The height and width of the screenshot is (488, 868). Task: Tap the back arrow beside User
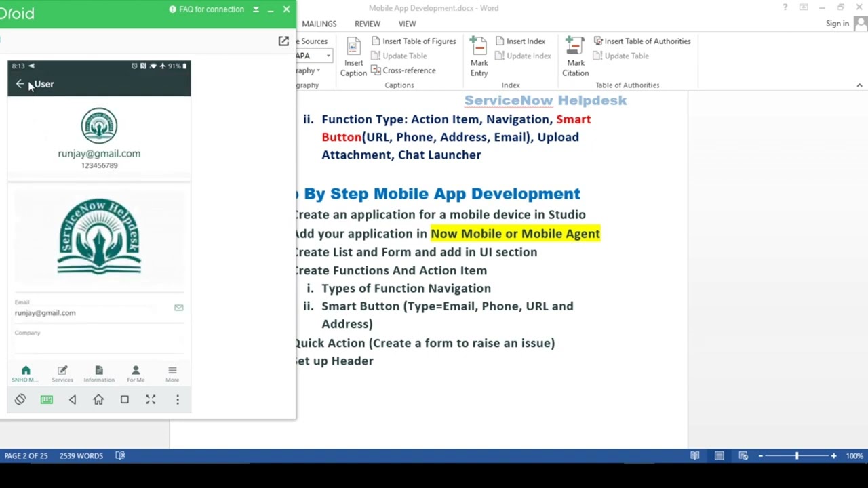point(20,84)
